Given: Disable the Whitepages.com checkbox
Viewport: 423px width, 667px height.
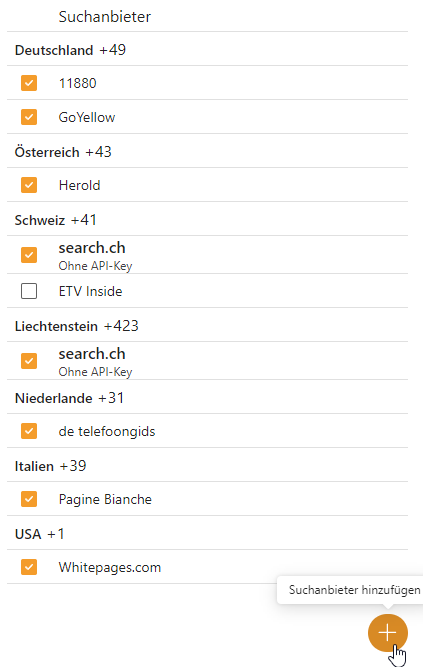Looking at the screenshot, I should (29, 567).
